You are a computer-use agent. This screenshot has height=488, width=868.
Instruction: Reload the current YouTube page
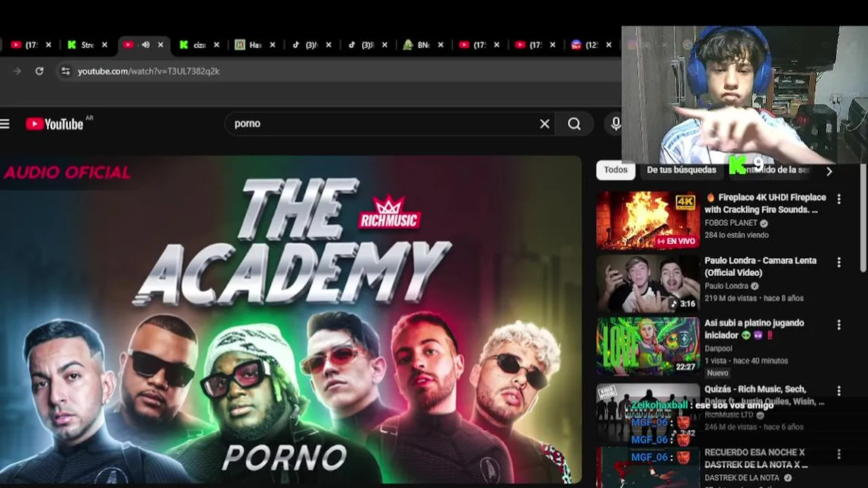39,71
